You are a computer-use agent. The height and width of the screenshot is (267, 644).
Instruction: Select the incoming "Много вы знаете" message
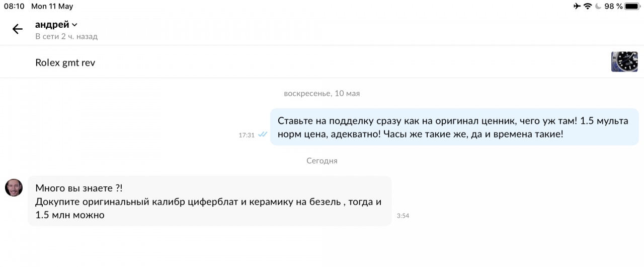point(209,201)
